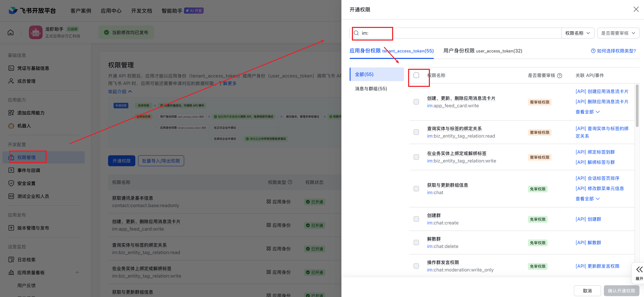Click the 取消 button

[x=587, y=291]
